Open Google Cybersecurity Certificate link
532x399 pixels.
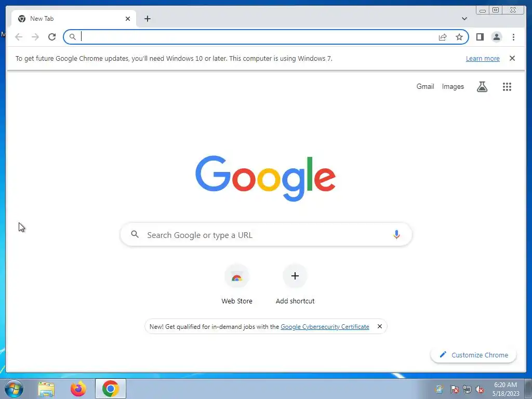pos(325,327)
